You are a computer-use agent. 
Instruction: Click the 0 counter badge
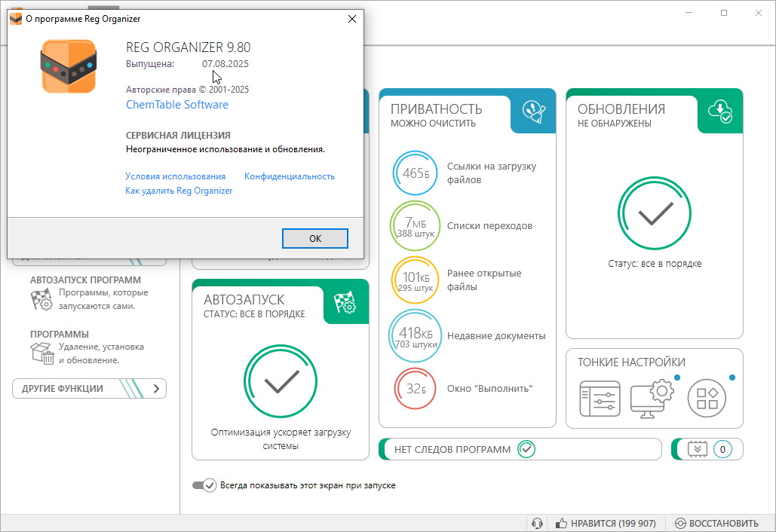pos(722,449)
